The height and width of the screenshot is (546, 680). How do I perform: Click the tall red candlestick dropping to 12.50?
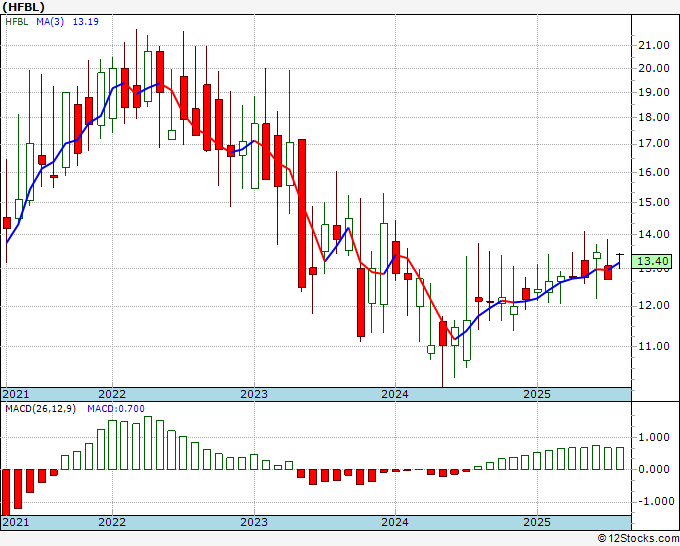click(302, 213)
